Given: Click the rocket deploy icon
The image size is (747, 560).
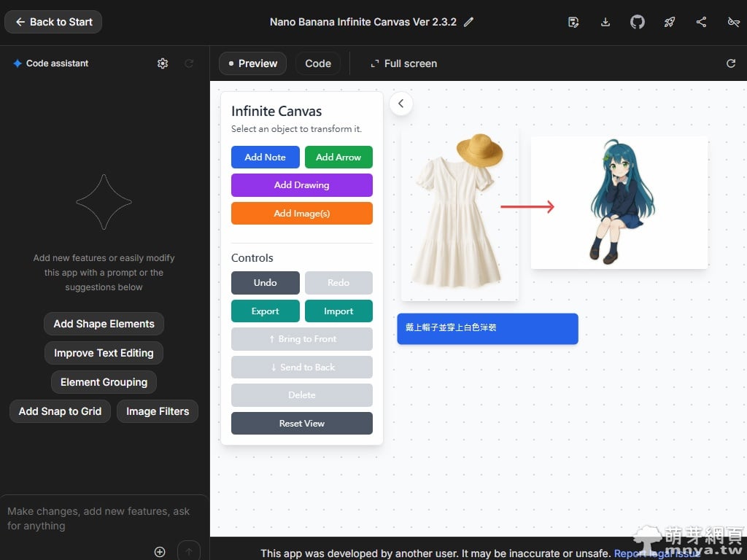Looking at the screenshot, I should click(x=670, y=22).
